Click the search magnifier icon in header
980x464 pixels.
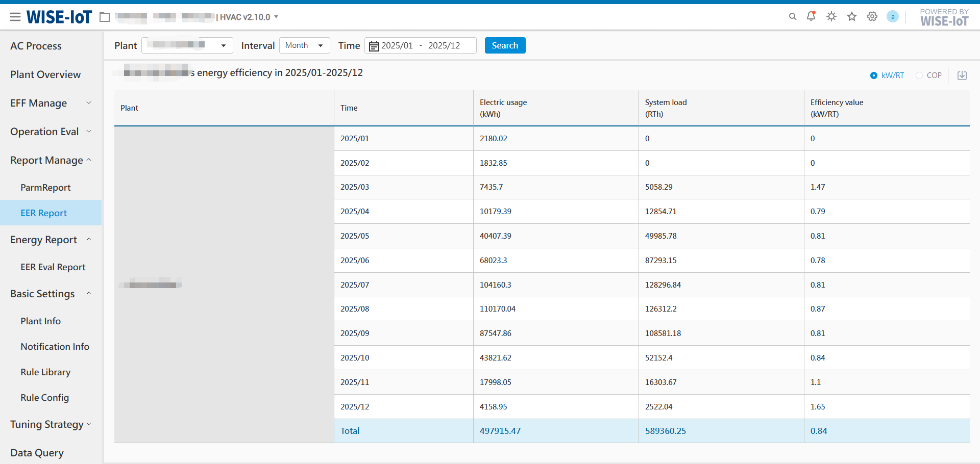click(792, 17)
